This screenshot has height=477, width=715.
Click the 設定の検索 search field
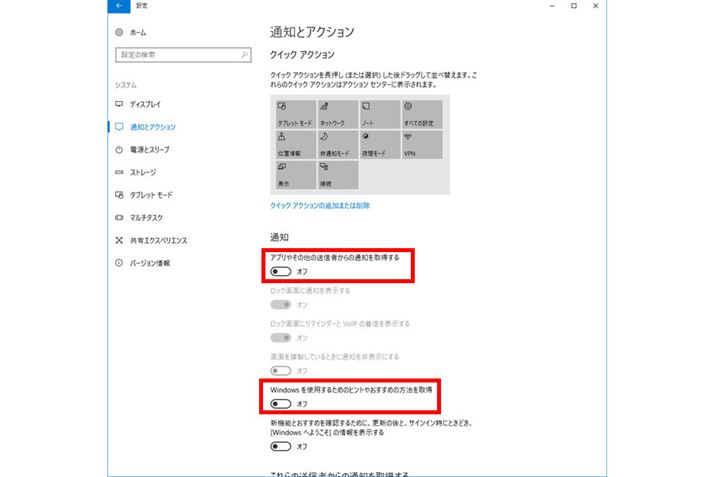tap(183, 55)
